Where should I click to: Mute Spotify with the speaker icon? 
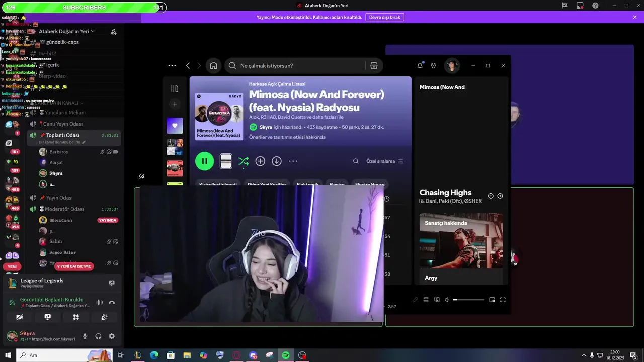pos(447,300)
